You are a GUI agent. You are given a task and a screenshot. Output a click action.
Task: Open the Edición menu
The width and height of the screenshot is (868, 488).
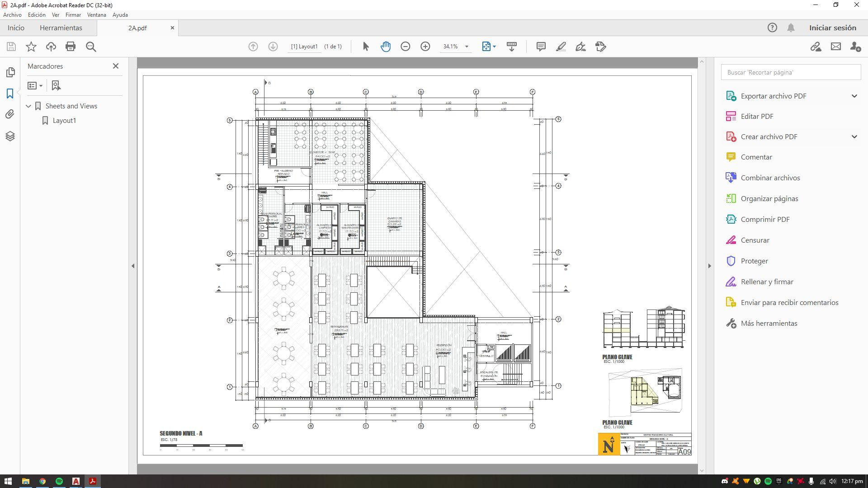coord(37,15)
